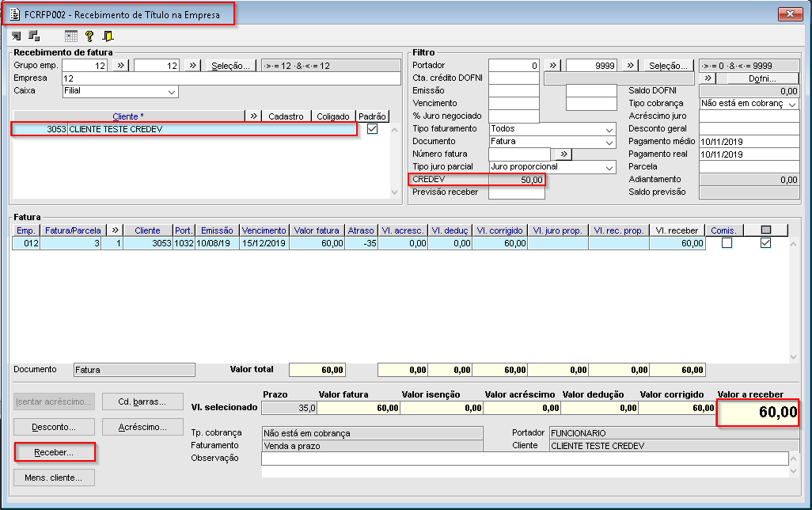
Task: Open the Tipo faturamento dropdown
Action: (609, 129)
